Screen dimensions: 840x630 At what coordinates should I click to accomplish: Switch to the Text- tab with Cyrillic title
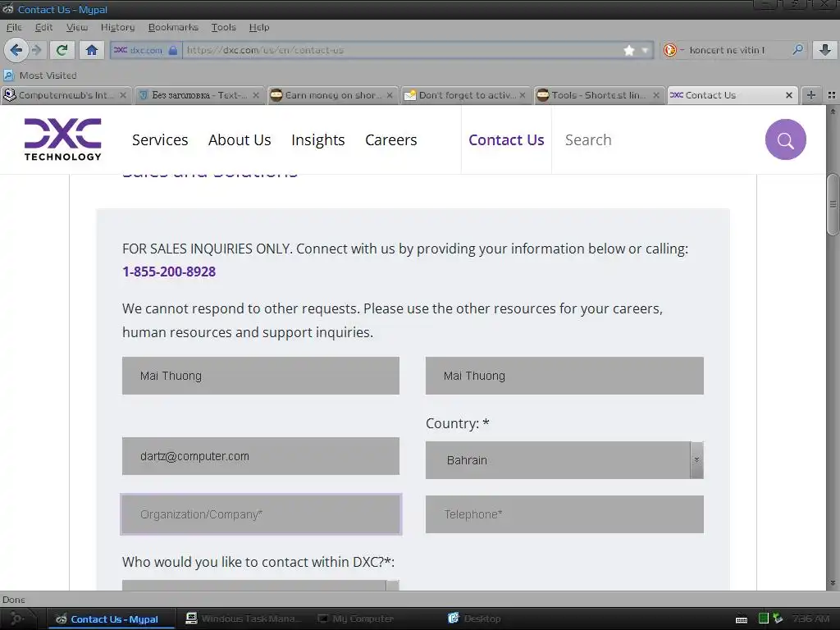[199, 95]
